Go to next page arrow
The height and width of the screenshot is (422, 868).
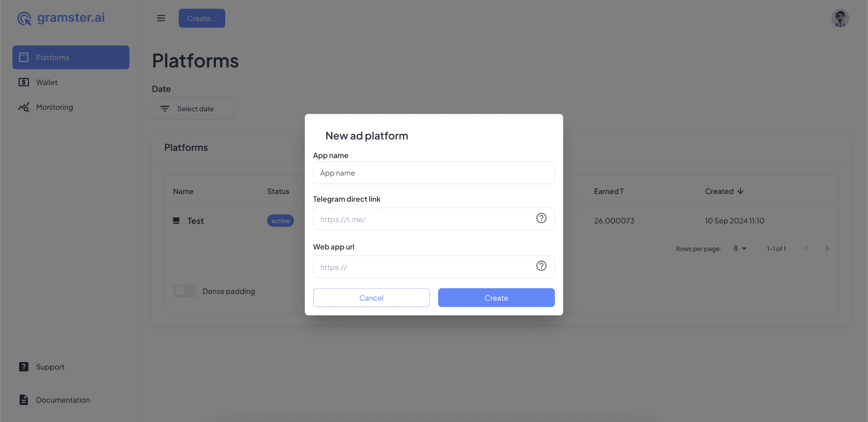tap(827, 248)
